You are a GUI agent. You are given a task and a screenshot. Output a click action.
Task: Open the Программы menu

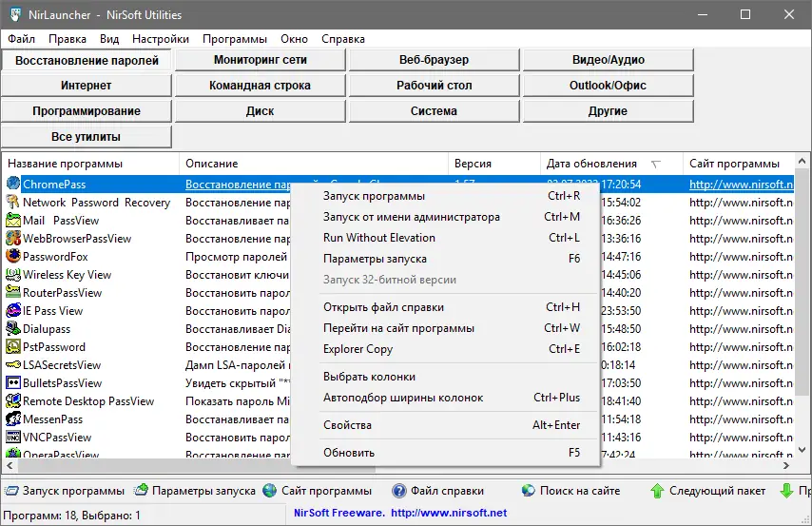coord(235,39)
